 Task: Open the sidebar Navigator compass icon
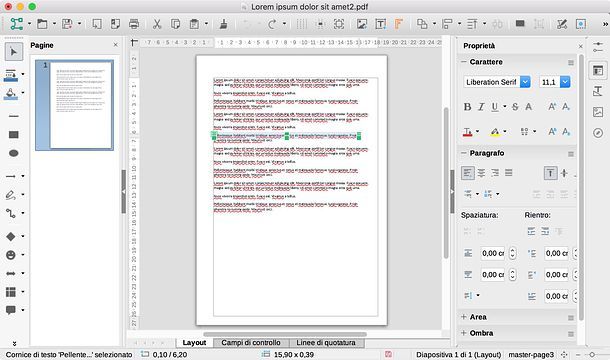(598, 133)
